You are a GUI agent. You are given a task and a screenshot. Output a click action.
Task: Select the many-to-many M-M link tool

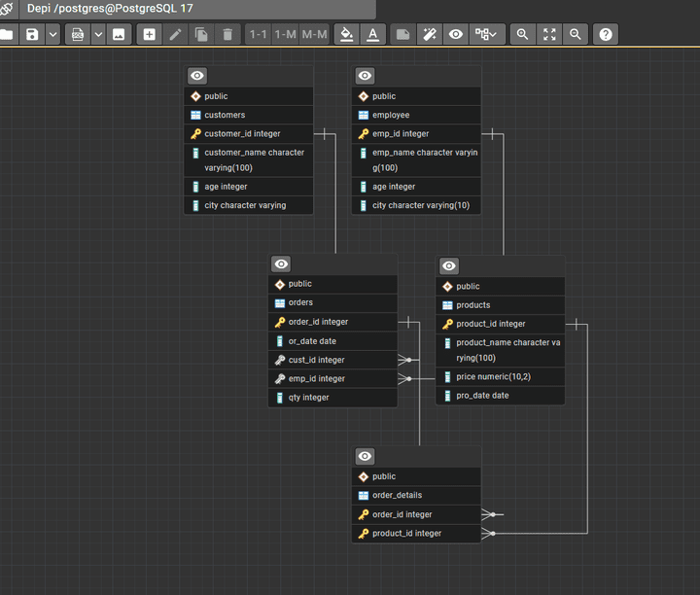click(x=315, y=34)
